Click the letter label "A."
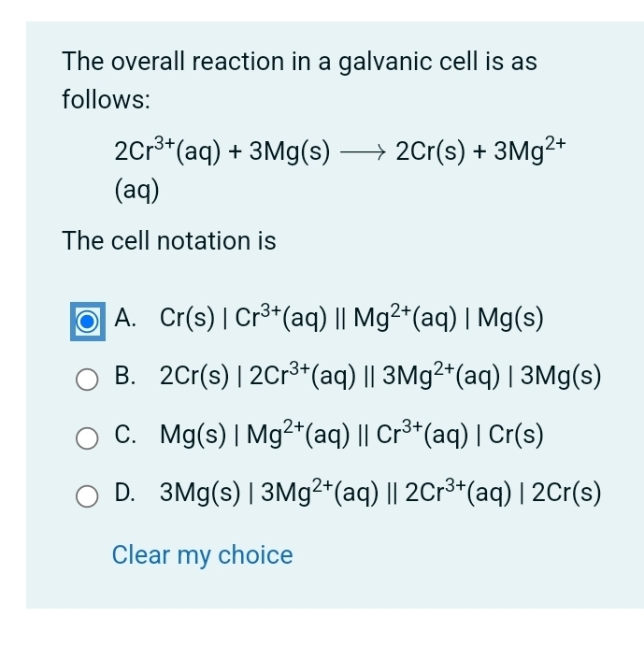Viewport: 644px width, 660px height. click(x=125, y=317)
